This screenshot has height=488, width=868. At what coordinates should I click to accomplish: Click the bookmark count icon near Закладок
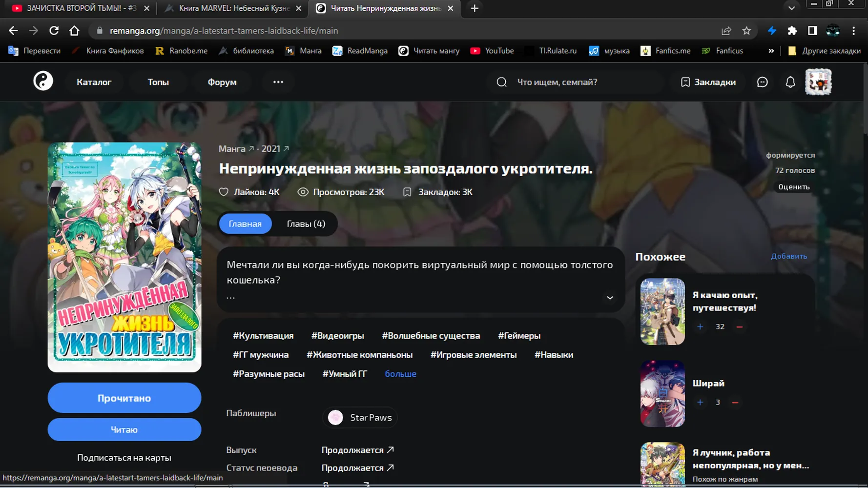coord(407,192)
